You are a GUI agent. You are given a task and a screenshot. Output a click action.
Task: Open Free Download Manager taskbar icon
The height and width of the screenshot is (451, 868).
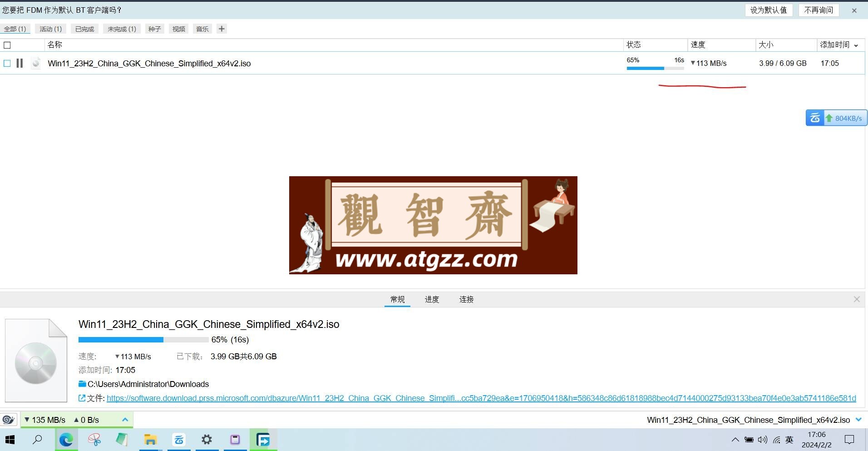pos(263,440)
